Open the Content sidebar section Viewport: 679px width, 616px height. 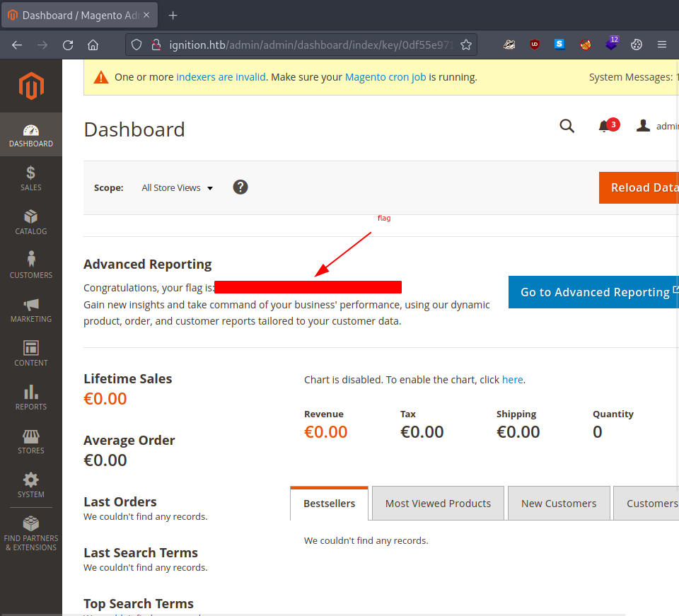coord(30,353)
